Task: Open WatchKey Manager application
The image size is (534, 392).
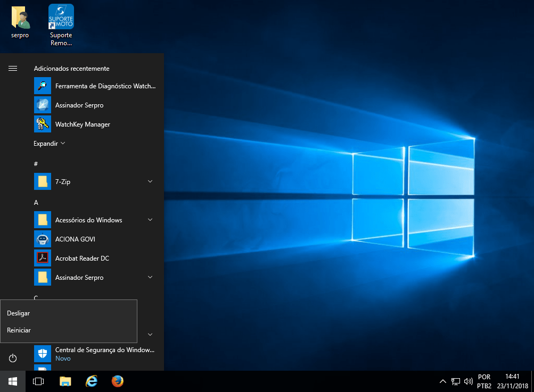Action: coord(83,124)
